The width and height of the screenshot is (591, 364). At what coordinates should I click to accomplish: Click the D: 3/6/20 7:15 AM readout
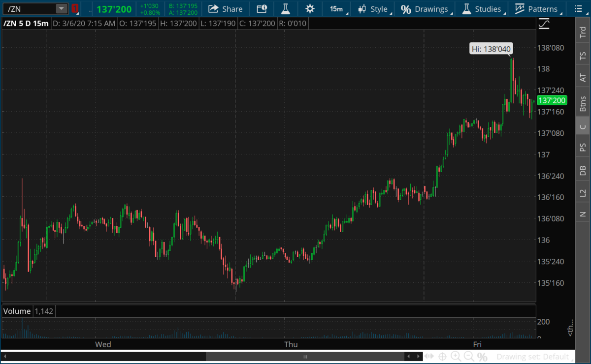point(84,23)
